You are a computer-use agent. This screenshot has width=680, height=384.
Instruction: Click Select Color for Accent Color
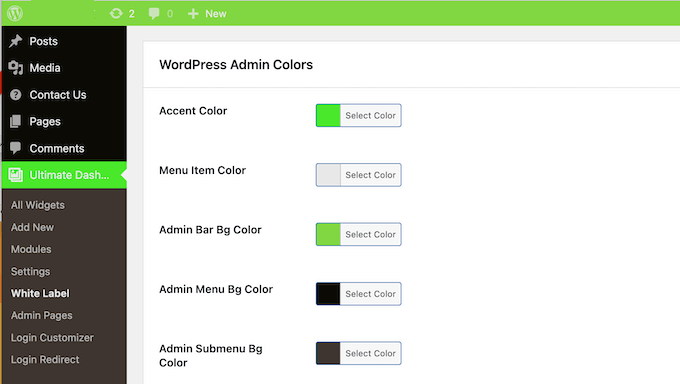pos(370,115)
